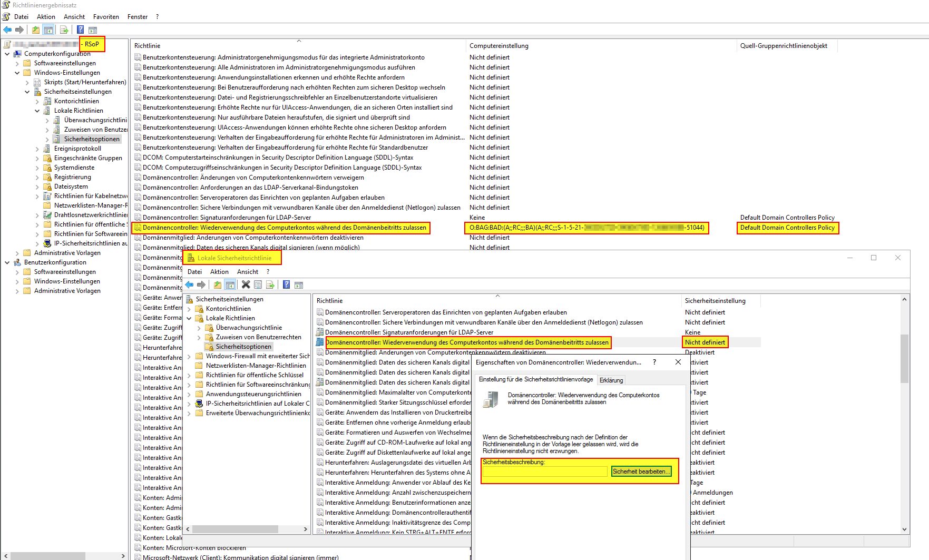This screenshot has width=929, height=560.
Task: Open Aktion menu in Lokale Sicherheitsrichtlinie window
Action: click(219, 272)
